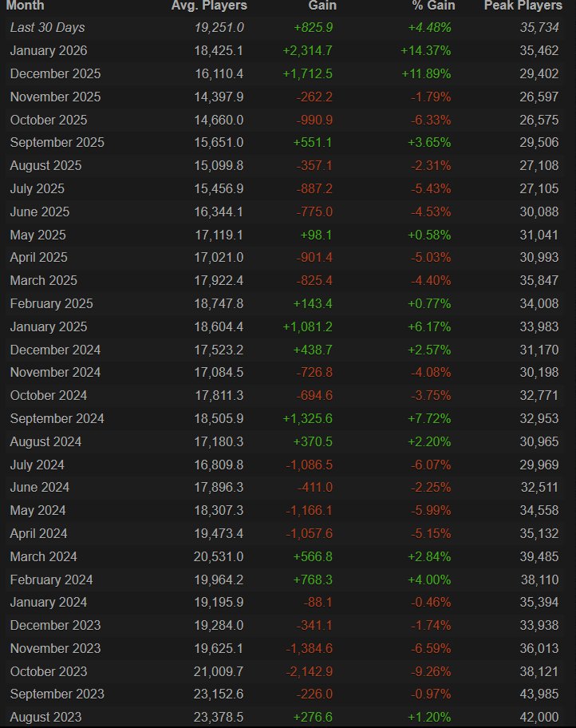
Task: Select the November 2024 month label
Action: [55, 372]
